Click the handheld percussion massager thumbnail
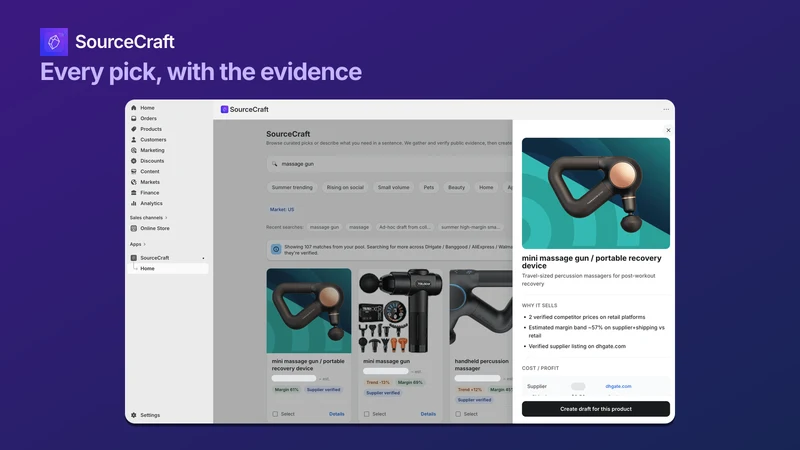800x450 pixels. (x=481, y=311)
